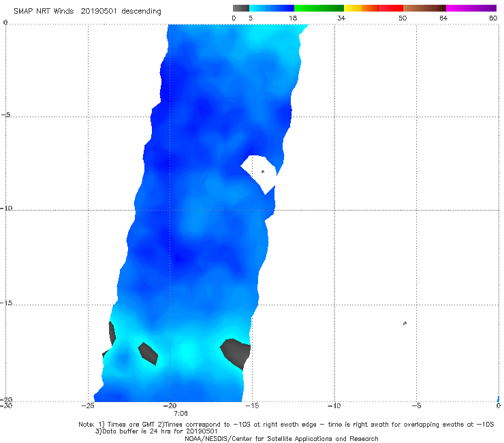Screen dimensions: 504x443
Task: Click the color bar label "18"
Action: tap(293, 18)
